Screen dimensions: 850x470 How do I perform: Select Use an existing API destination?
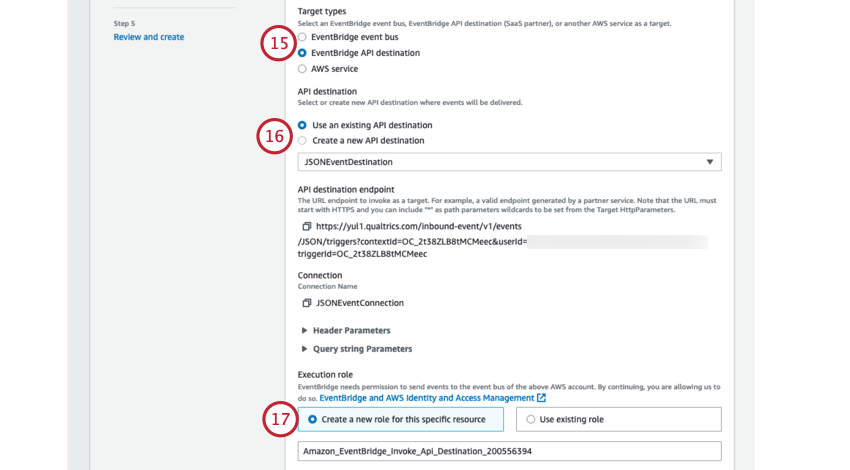pos(302,126)
